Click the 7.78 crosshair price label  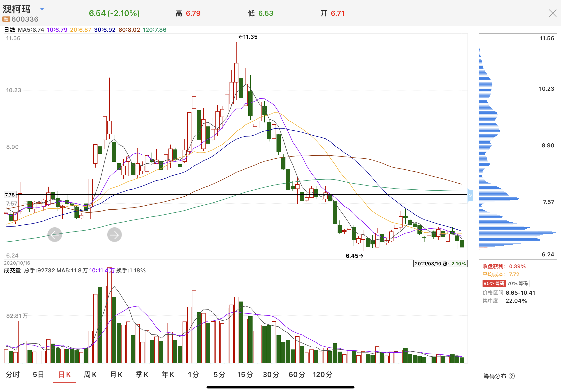[10, 195]
